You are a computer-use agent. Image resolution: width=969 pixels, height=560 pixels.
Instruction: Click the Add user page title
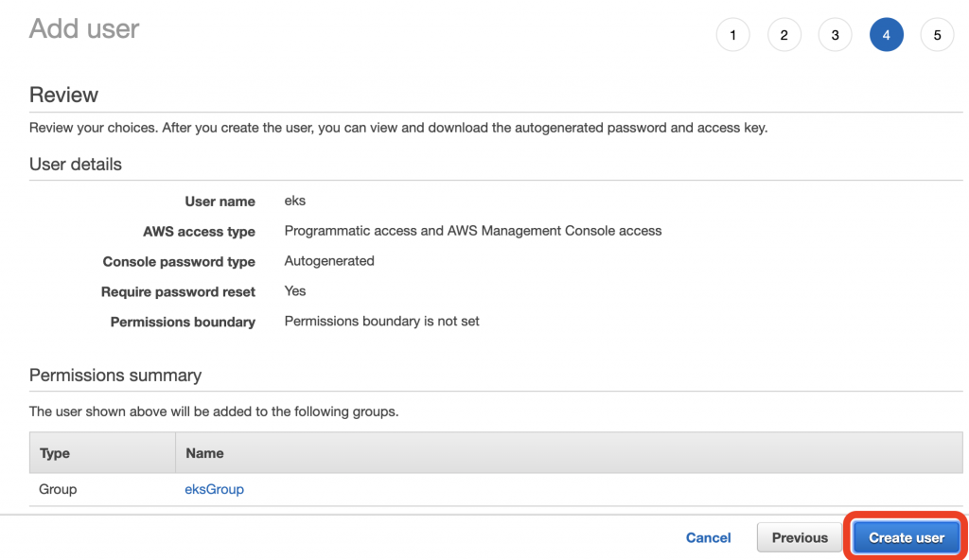[x=84, y=29]
